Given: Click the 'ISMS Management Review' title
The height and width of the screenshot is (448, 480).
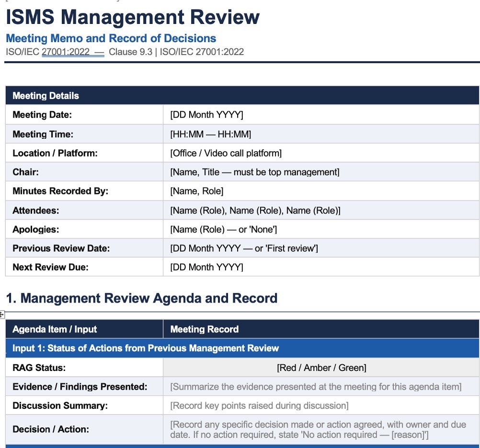Looking at the screenshot, I should 133,17.
